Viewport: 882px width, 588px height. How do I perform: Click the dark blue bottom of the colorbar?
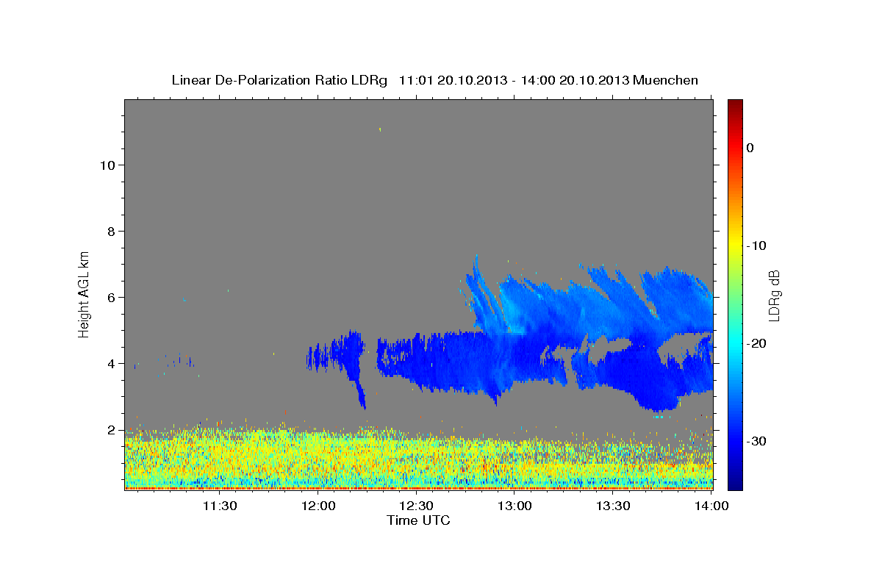[735, 481]
